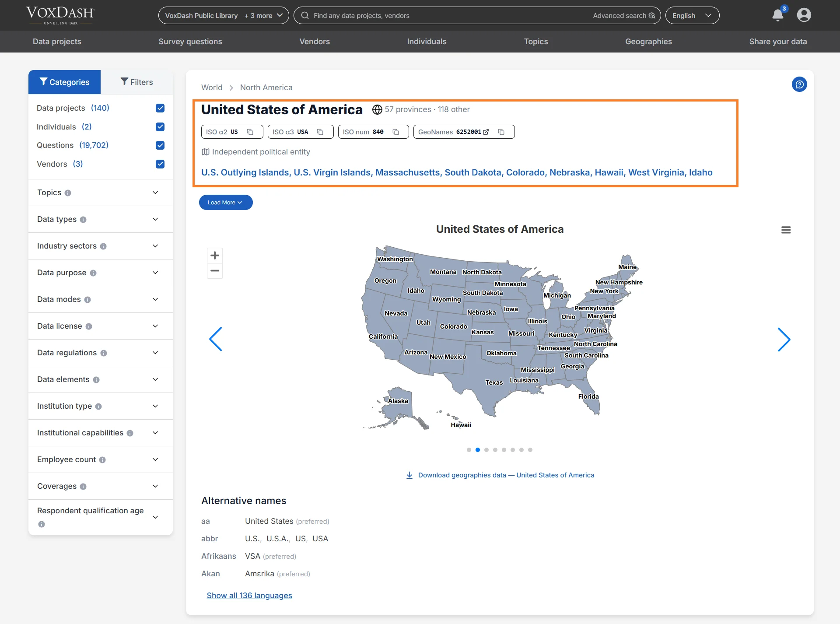
Task: Click Texas on the map
Action: 494,382
